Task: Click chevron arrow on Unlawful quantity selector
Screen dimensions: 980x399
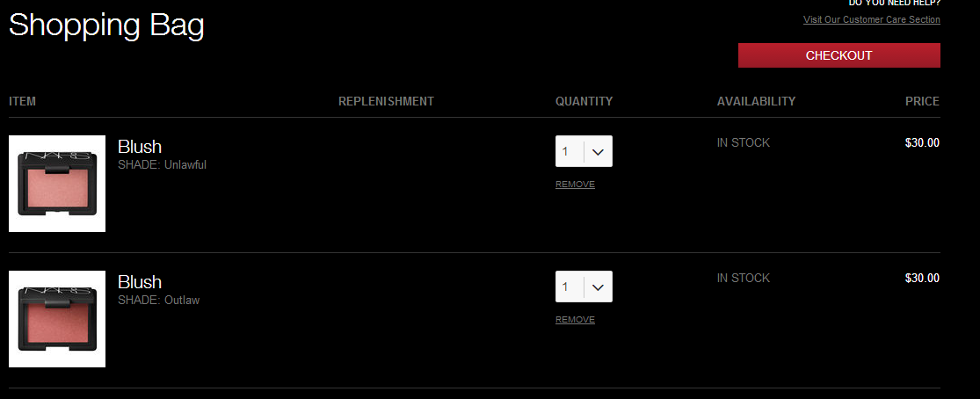Action: point(599,152)
